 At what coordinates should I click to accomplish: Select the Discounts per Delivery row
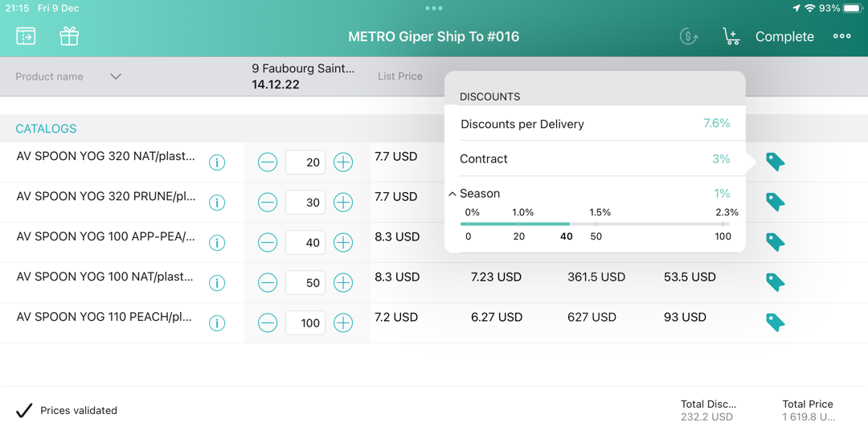click(x=595, y=124)
